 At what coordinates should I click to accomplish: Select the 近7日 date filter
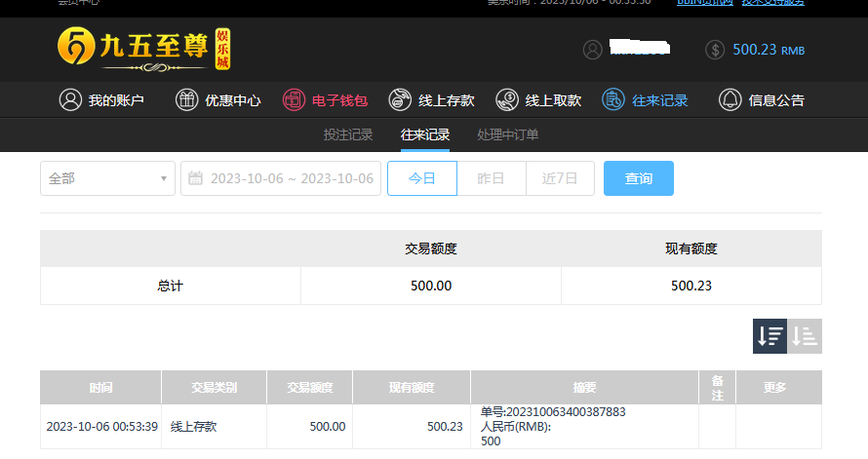click(x=560, y=178)
